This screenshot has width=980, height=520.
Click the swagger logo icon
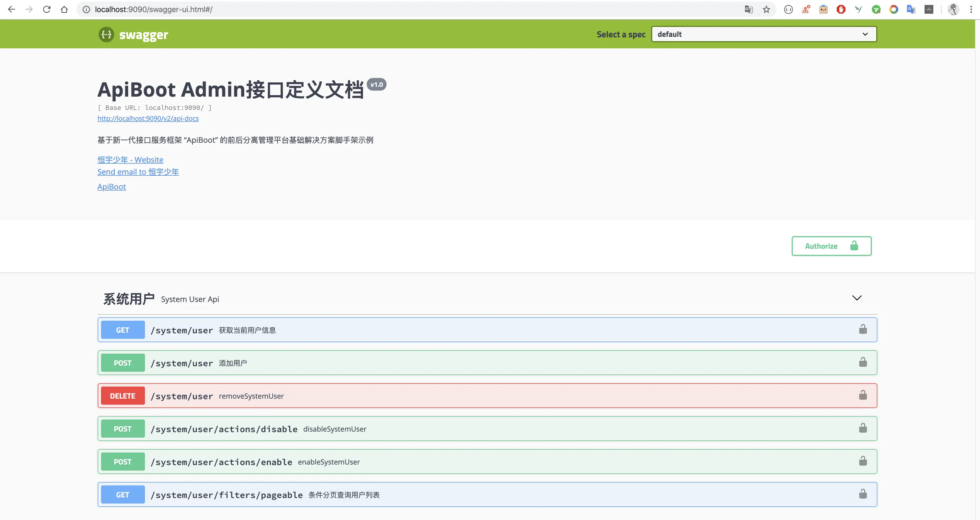tap(106, 35)
